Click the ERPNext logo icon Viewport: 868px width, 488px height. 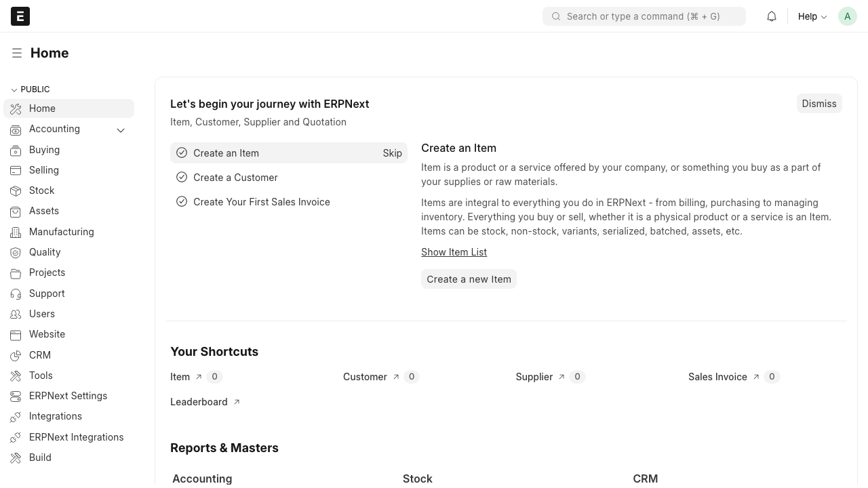pos(20,16)
